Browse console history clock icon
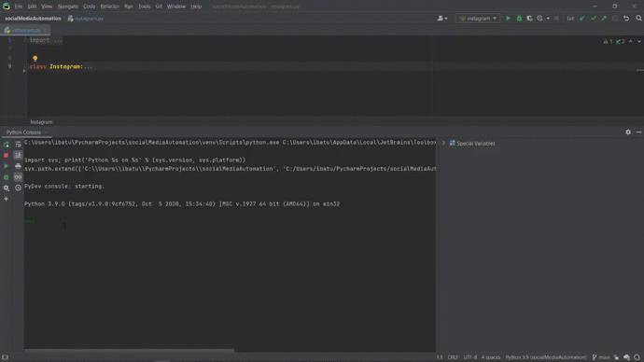Image resolution: width=644 pixels, height=362 pixels. (18, 188)
